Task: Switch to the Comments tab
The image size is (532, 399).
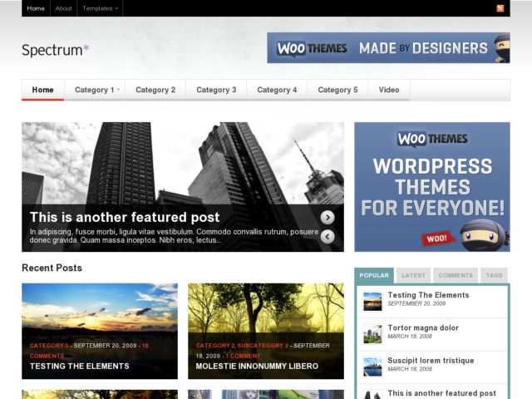Action: pos(456,275)
